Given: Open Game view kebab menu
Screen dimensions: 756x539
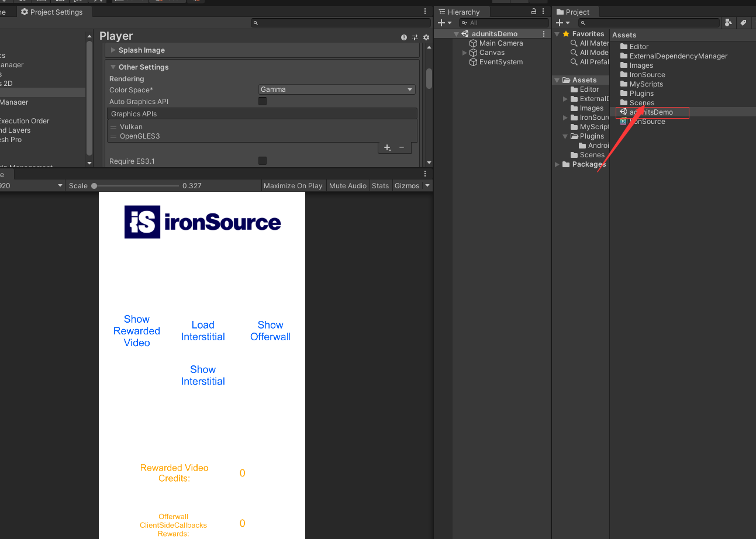Looking at the screenshot, I should (x=425, y=174).
